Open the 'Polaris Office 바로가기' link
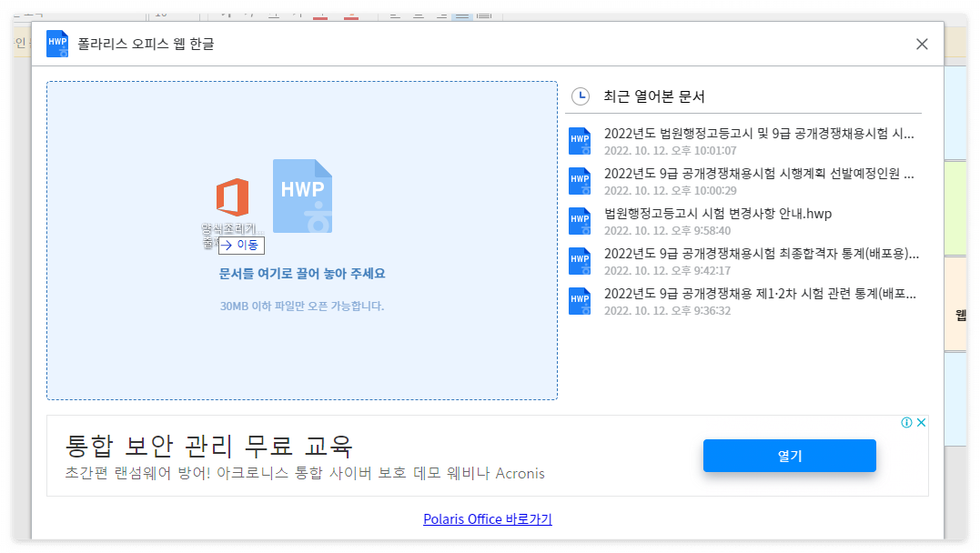Viewport: 980px width, 553px height. coord(488,519)
